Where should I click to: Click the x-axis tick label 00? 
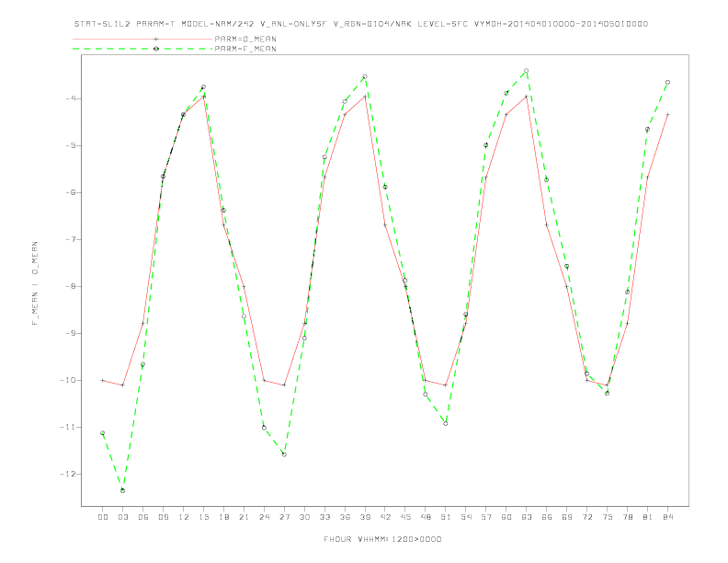[103, 517]
